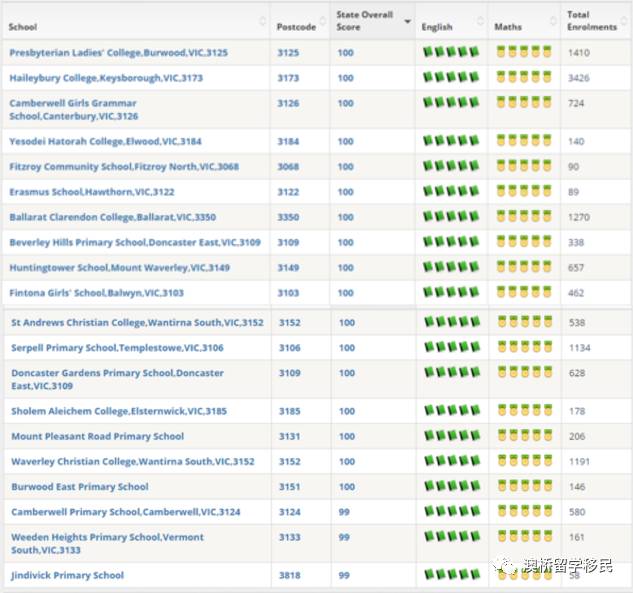The height and width of the screenshot is (593, 633).
Task: Click enrolment value 1270 in Ballarat row
Action: [x=579, y=217]
